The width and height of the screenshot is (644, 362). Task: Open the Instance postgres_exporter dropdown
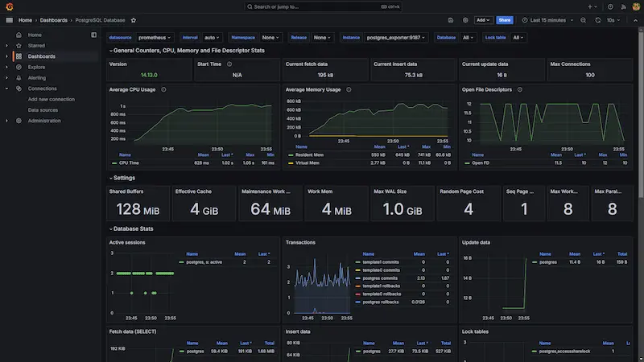[x=395, y=37]
